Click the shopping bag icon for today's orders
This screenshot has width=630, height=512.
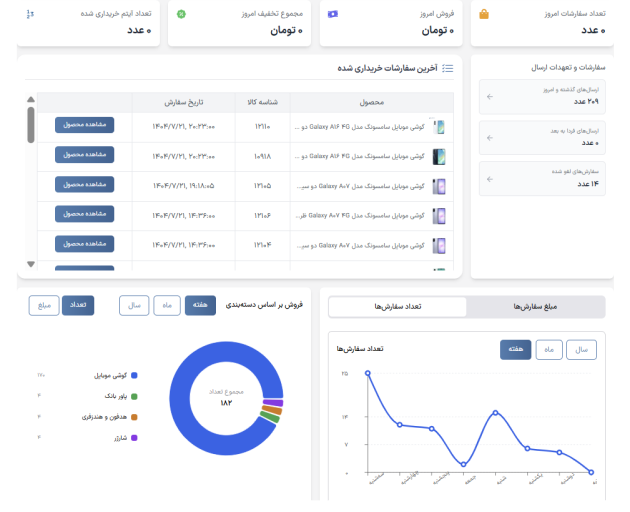[484, 14]
